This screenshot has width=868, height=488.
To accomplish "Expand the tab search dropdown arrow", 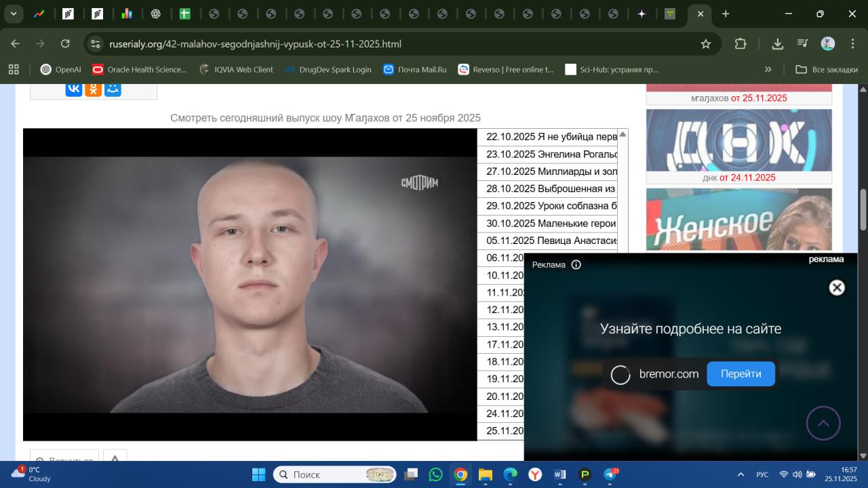I will [14, 14].
